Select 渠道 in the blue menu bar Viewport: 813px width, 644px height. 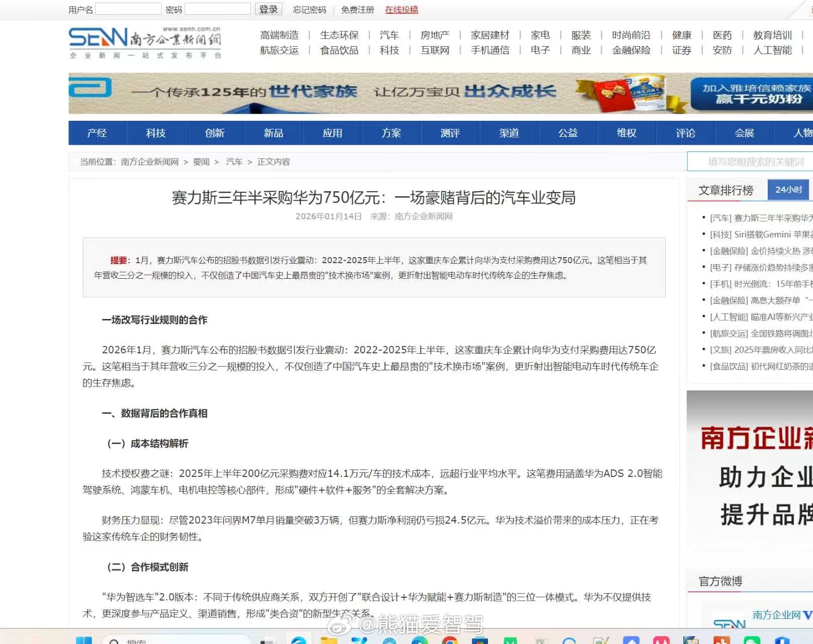[x=509, y=133]
